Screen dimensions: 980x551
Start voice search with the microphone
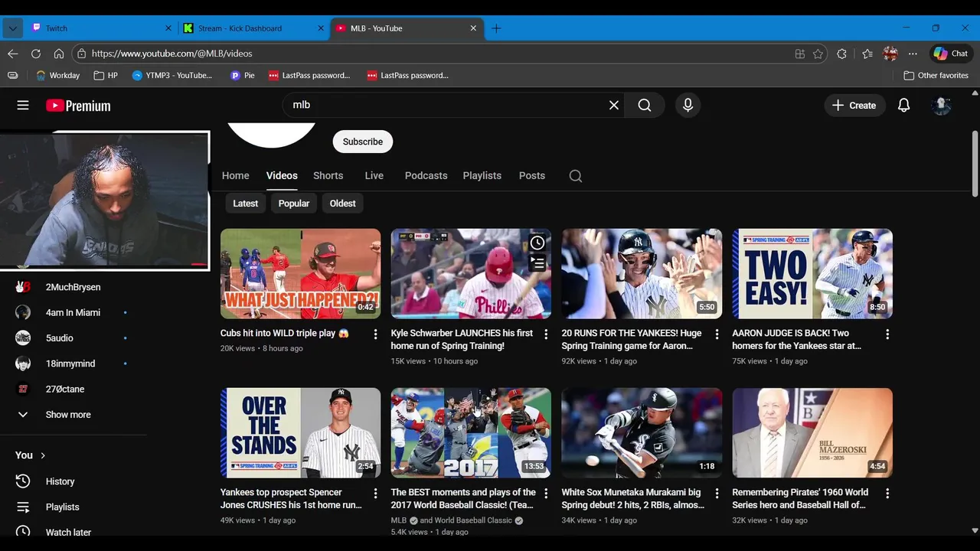(688, 106)
